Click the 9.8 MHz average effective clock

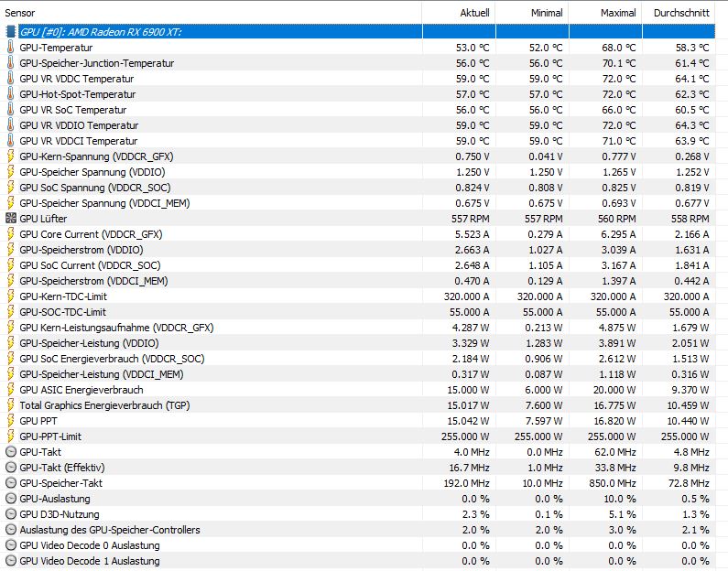692,468
